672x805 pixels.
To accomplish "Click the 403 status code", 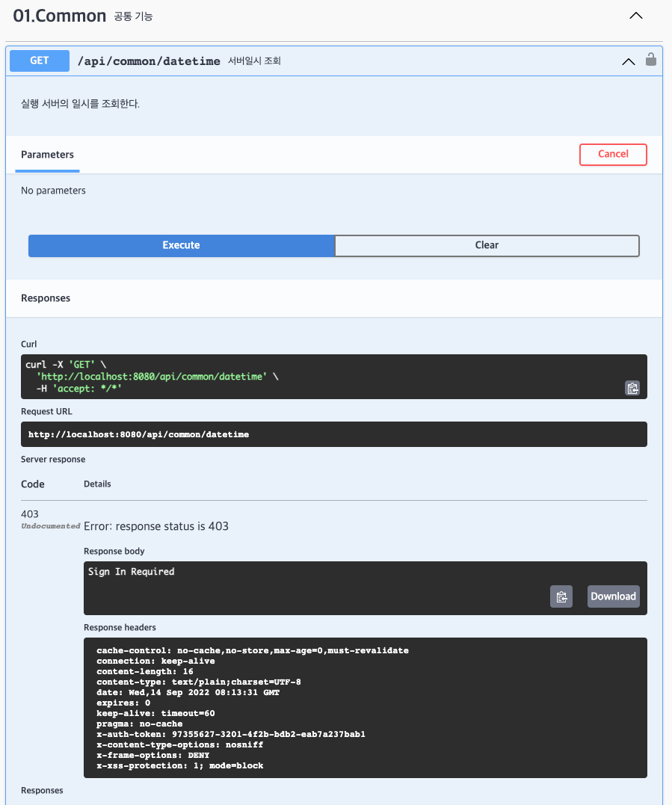I will click(30, 514).
